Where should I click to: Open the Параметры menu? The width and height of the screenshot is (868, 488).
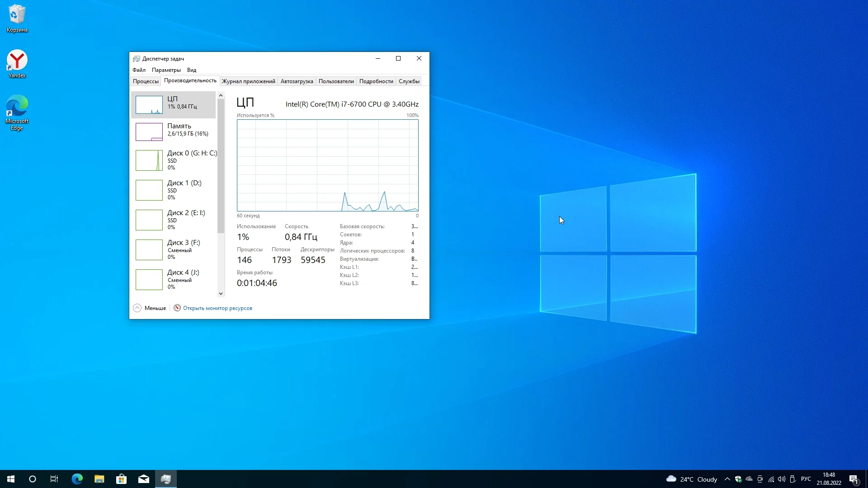point(166,70)
